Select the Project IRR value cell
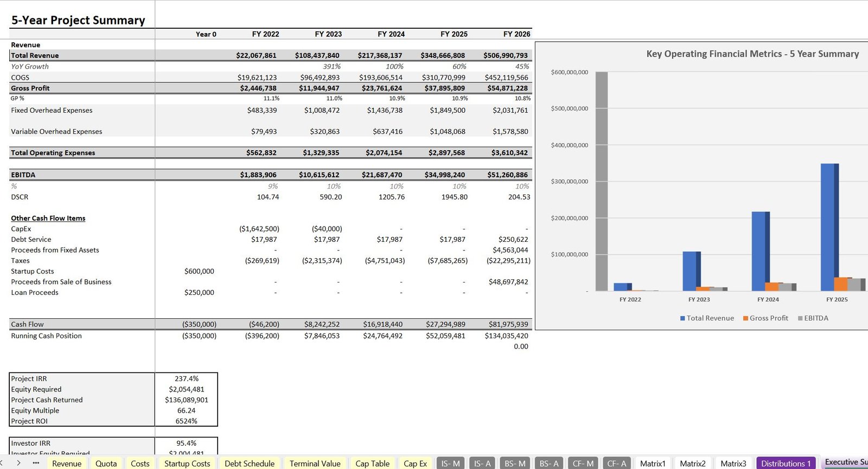 186,378
